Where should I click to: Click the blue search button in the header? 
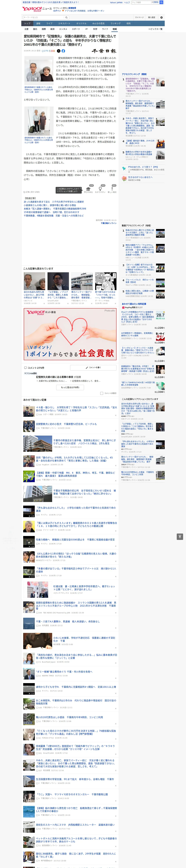[x=161, y=2]
